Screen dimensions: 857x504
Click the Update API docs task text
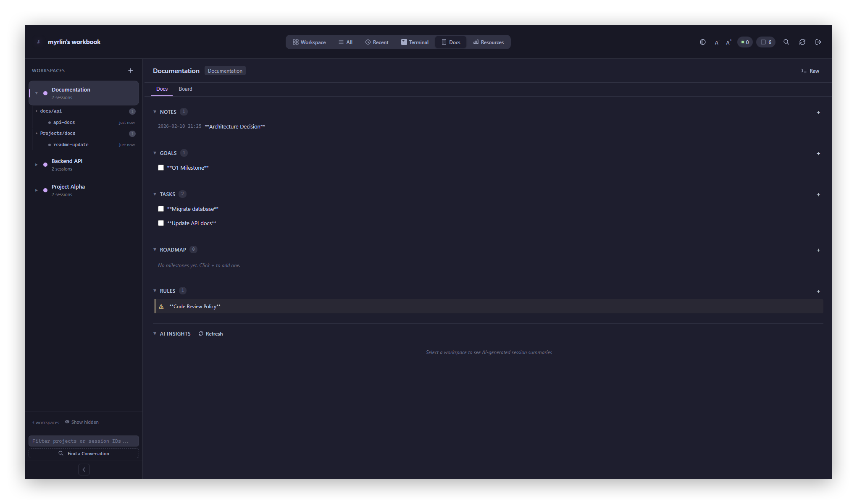[192, 223]
